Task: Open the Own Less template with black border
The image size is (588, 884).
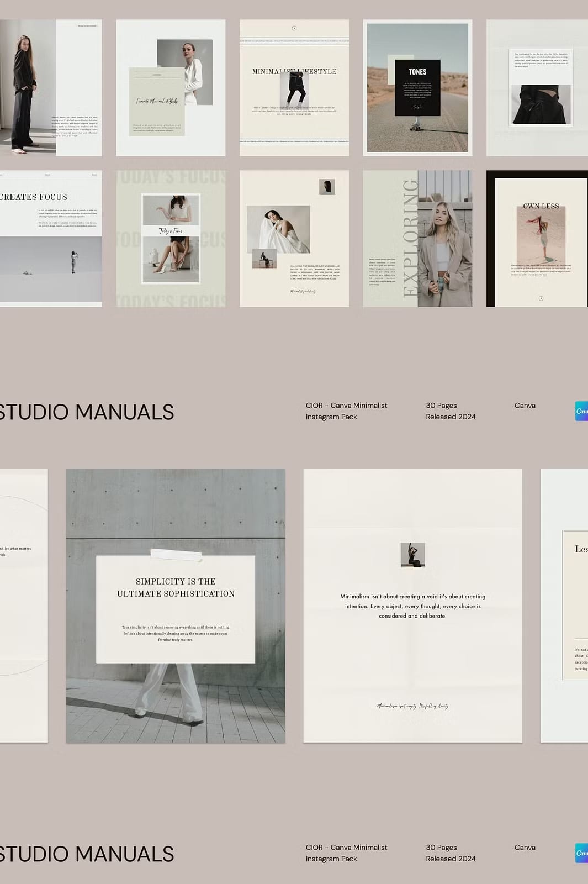Action: [537, 238]
